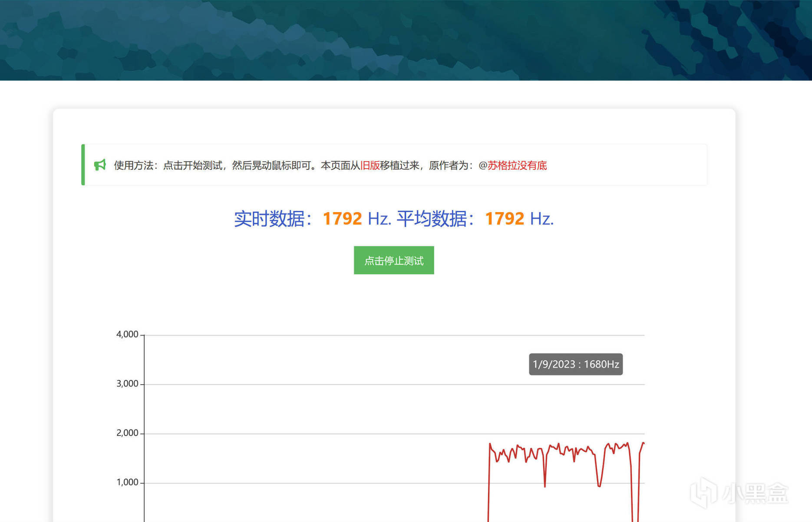Select the 1/9/2023 : 1680Hz chart tooltip
The width and height of the screenshot is (812, 522).
(576, 364)
